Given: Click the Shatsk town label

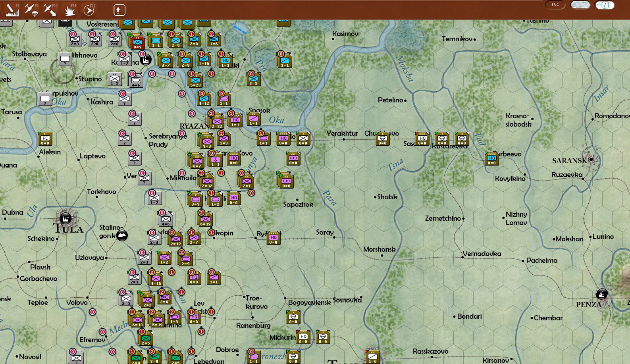Looking at the screenshot, I should pyautogui.click(x=387, y=197).
